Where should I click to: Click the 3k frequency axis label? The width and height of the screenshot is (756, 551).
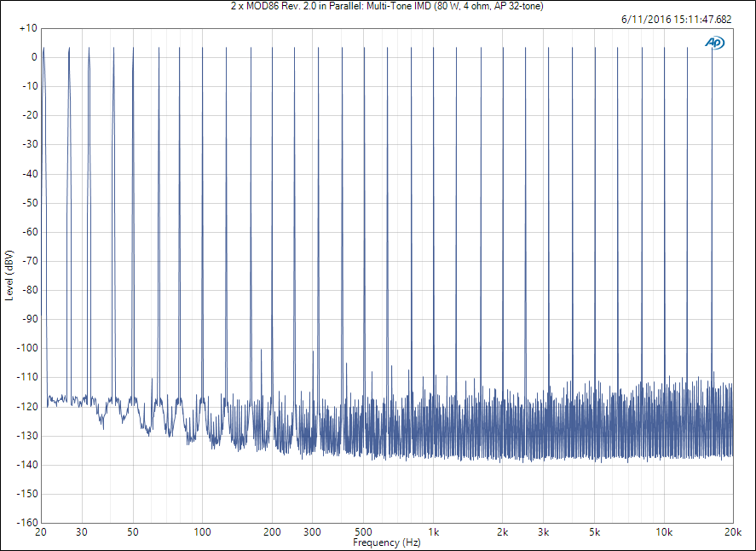(x=544, y=531)
